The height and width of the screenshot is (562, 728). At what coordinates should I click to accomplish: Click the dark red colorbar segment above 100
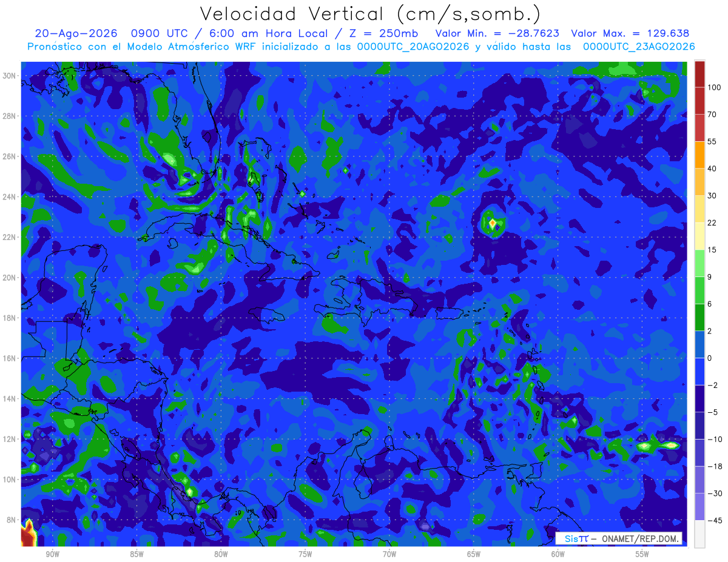coord(699,75)
